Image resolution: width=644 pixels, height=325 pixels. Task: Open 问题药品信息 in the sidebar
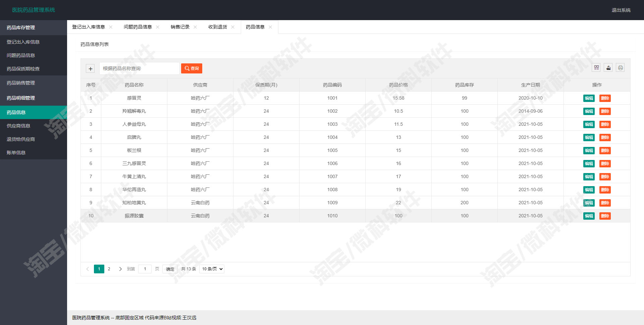(x=34, y=55)
